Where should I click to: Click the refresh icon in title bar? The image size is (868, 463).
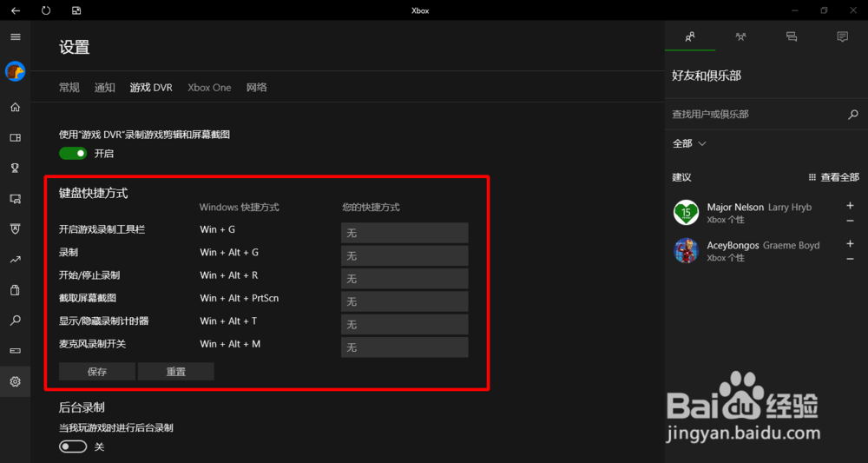[x=46, y=10]
